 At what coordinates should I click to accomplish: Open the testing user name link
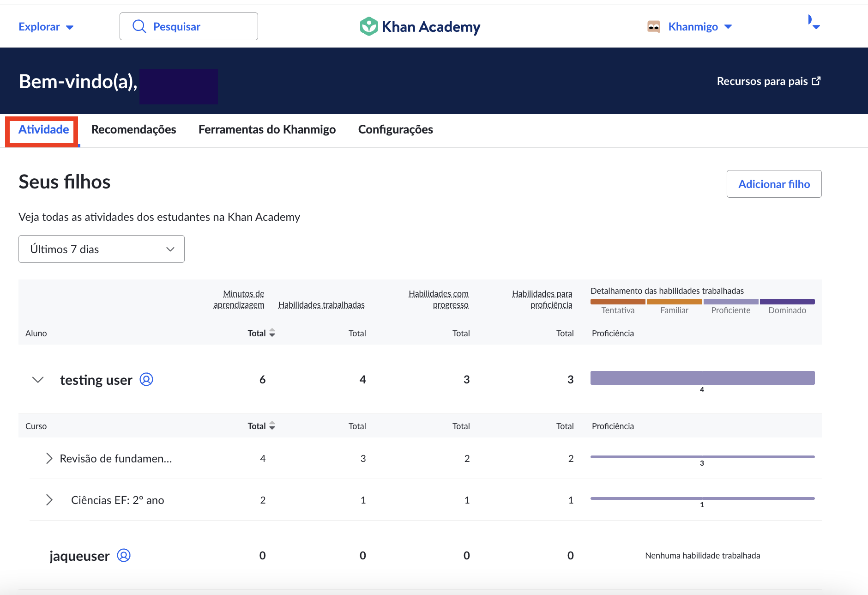pyautogui.click(x=96, y=380)
